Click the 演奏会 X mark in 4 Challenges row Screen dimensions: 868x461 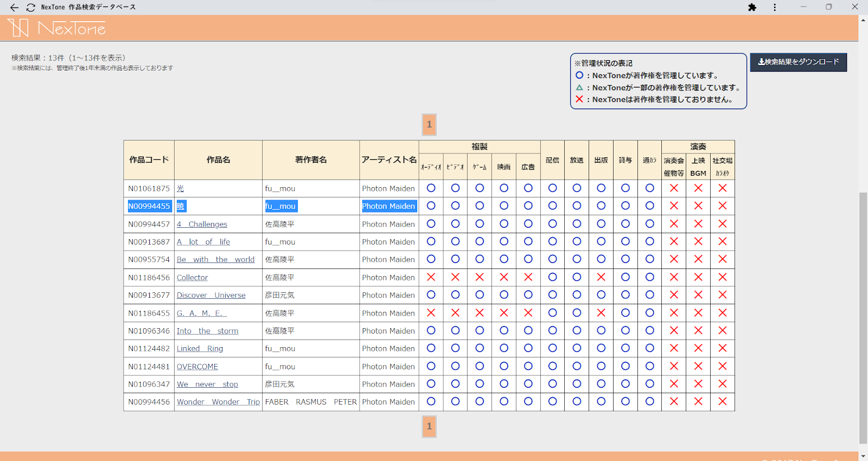coord(674,224)
